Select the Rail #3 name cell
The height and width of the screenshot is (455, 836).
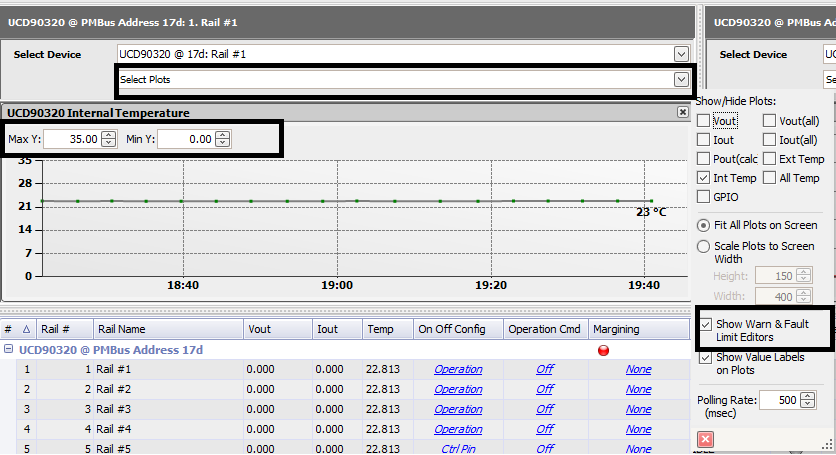[x=168, y=409]
